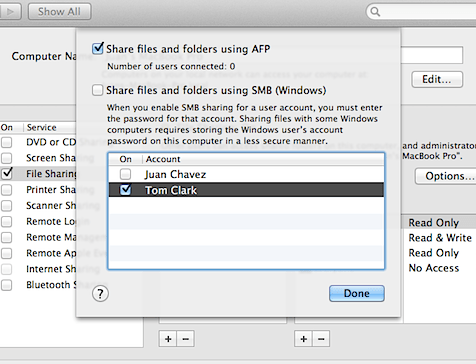Enable Share files using SMB (Windows)
This screenshot has width=476, height=364.
[x=97, y=90]
